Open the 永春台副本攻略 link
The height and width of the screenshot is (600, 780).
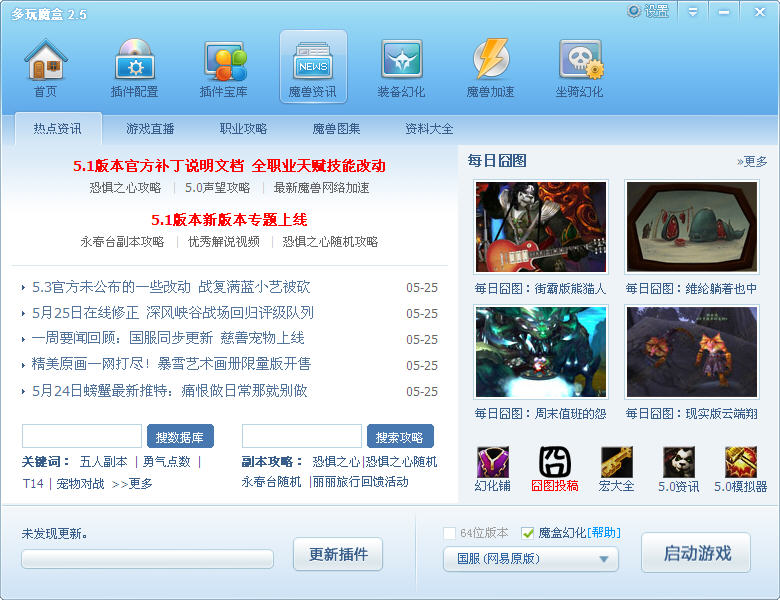[x=122, y=242]
